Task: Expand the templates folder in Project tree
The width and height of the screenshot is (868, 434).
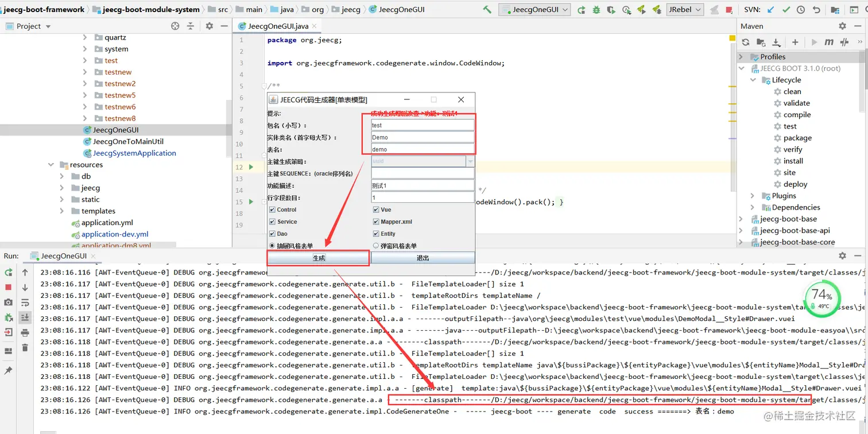Action: coord(62,211)
